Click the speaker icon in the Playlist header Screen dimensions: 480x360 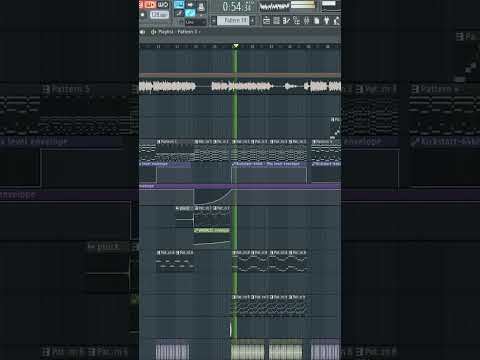142,32
